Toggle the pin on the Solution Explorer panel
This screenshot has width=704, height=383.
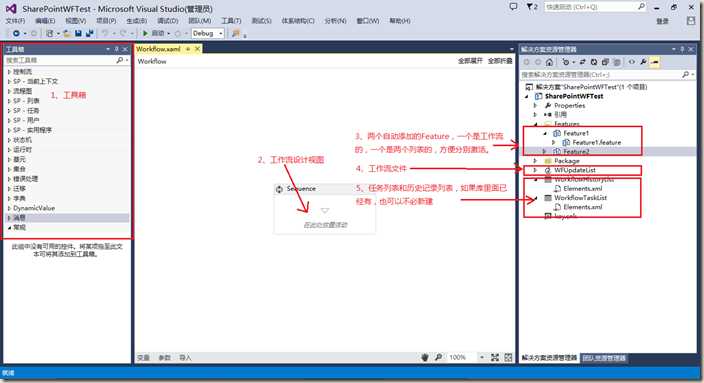(x=682, y=49)
